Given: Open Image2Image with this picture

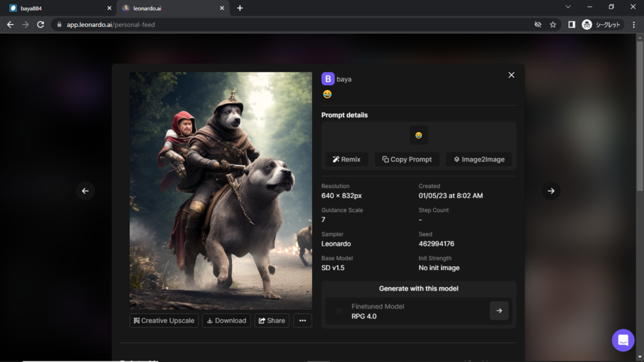Looking at the screenshot, I should [479, 159].
